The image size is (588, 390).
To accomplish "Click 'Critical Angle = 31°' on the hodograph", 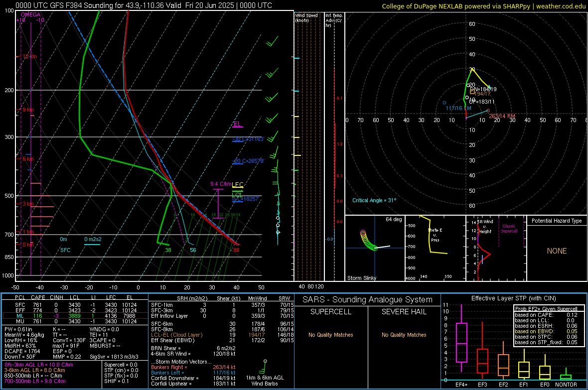I will click(374, 200).
